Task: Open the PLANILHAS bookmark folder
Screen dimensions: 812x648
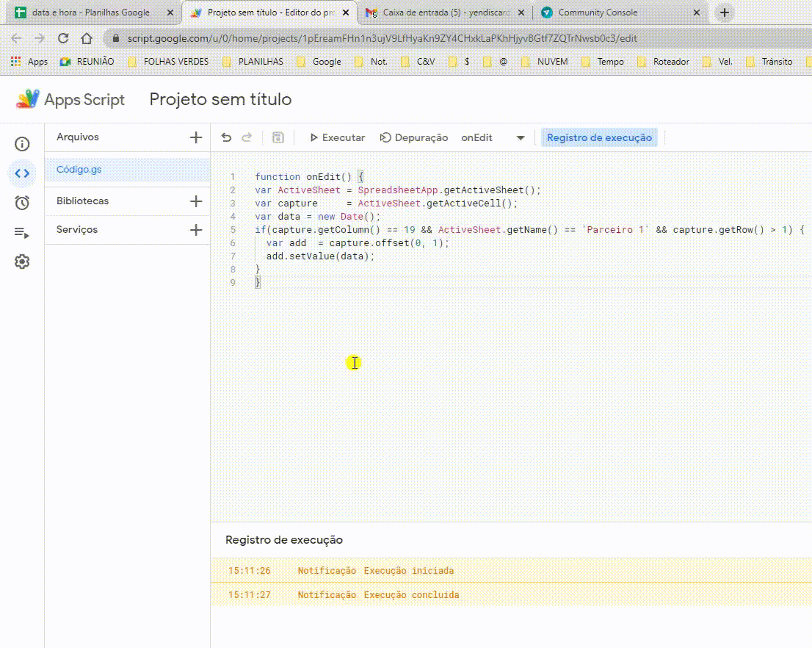Action: [x=253, y=62]
